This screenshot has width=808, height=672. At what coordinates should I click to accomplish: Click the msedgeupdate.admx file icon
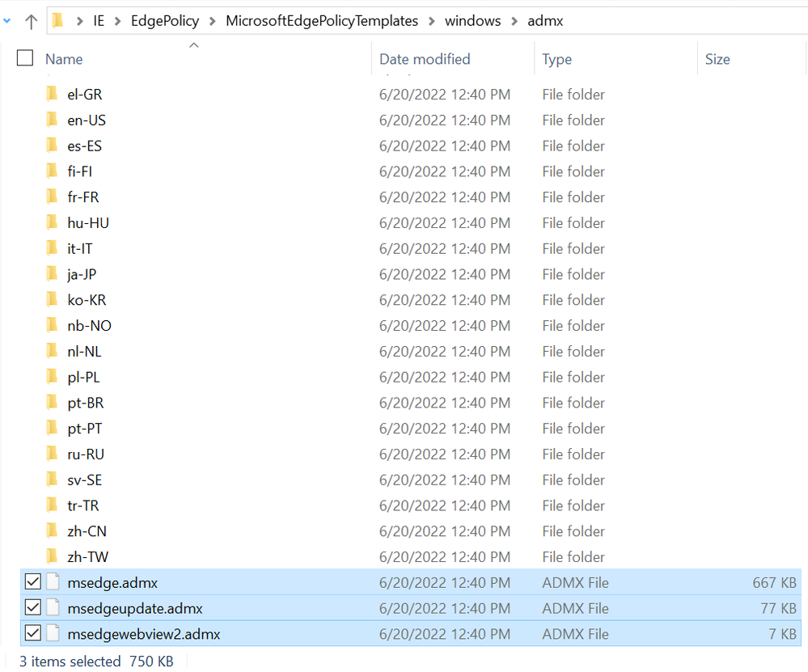pyautogui.click(x=53, y=607)
